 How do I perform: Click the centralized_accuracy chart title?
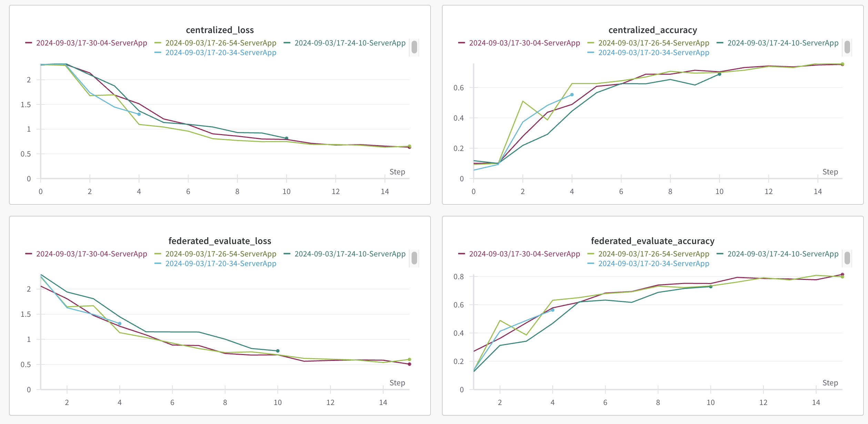(x=653, y=30)
